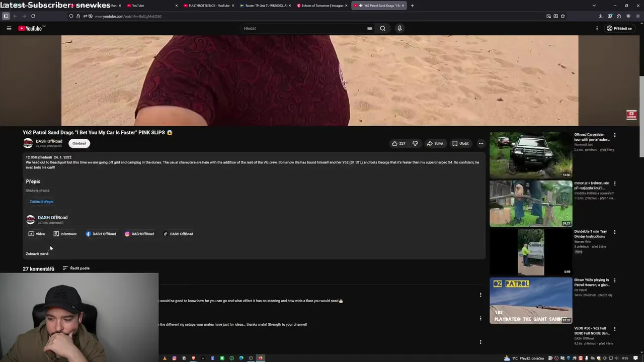
Task: Open DASH OffRoad TikTok link
Action: (x=178, y=234)
